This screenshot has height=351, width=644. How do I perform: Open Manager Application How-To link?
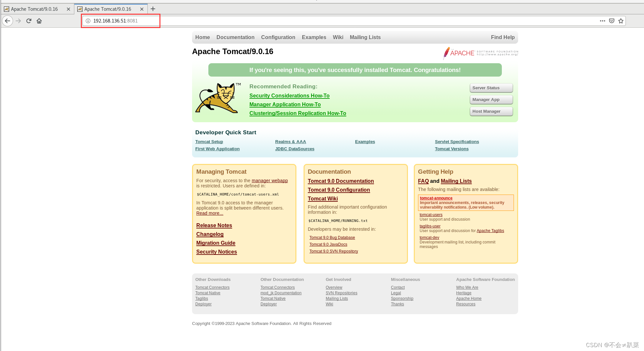point(285,104)
